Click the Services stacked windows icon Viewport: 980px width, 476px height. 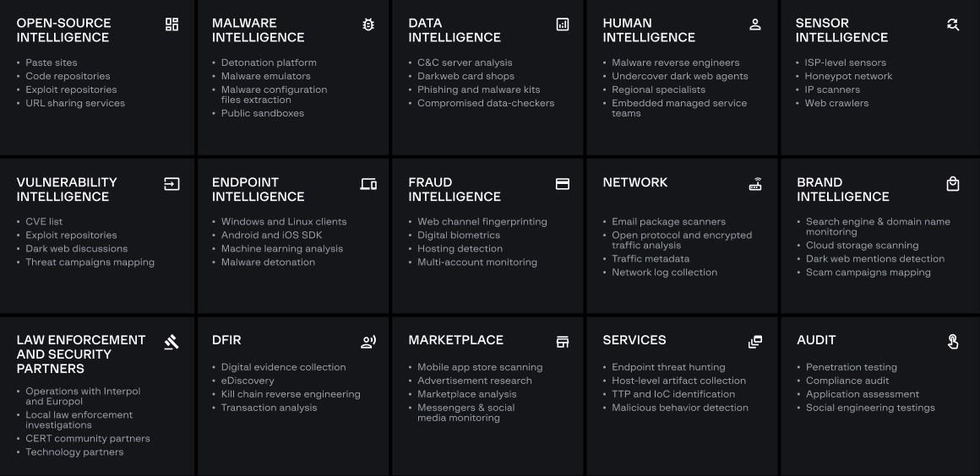(x=755, y=342)
